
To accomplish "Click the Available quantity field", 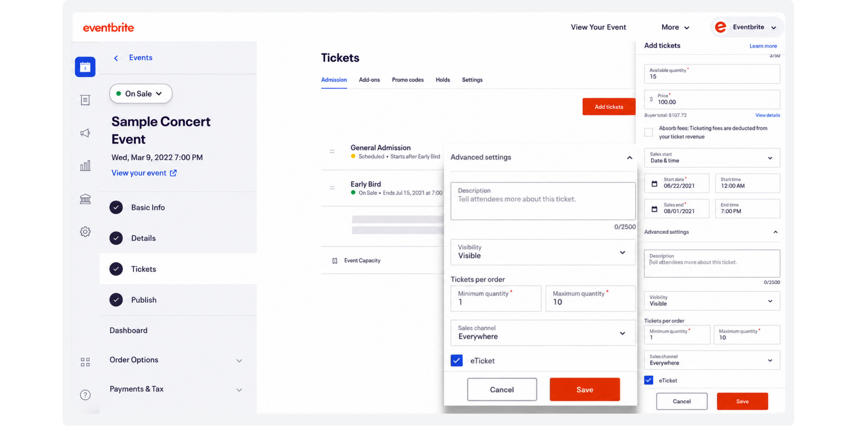I will pos(712,74).
